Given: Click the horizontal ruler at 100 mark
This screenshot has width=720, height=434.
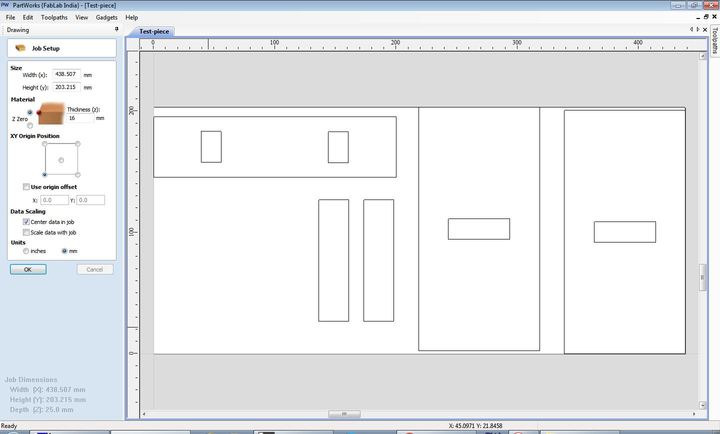Looking at the screenshot, I should [274, 44].
